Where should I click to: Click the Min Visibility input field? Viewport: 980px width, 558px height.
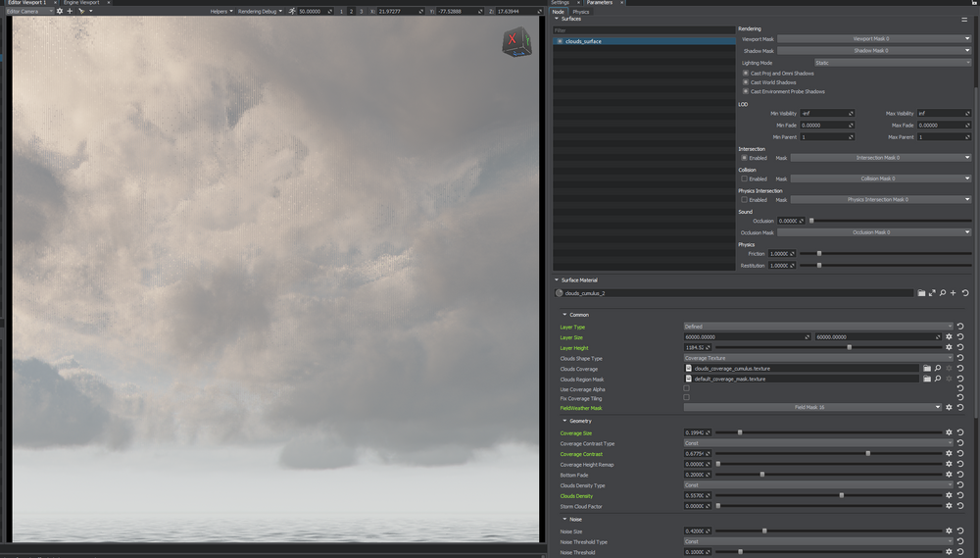827,113
